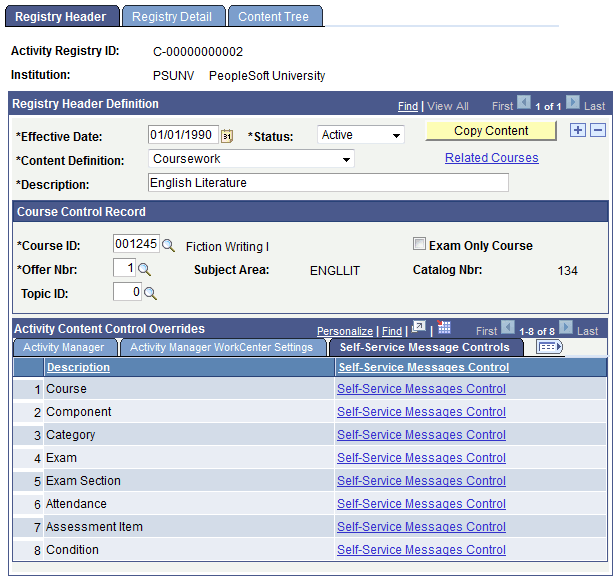616x581 pixels.
Task: Click the Copy Content button
Action: point(491,131)
